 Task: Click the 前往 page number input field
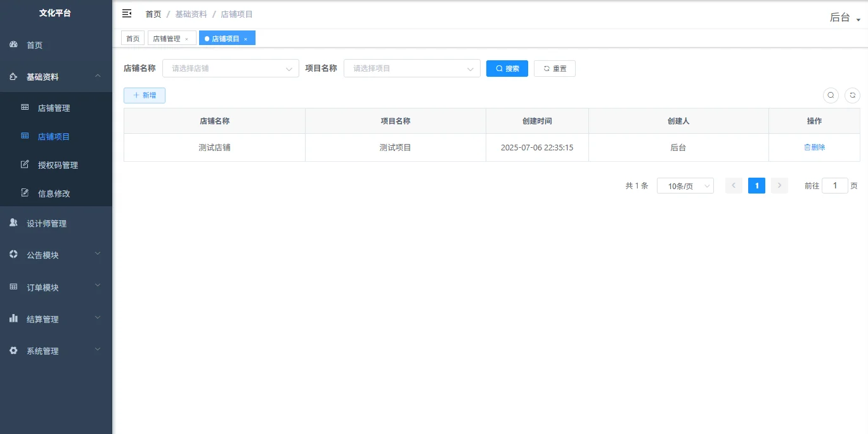click(x=835, y=185)
